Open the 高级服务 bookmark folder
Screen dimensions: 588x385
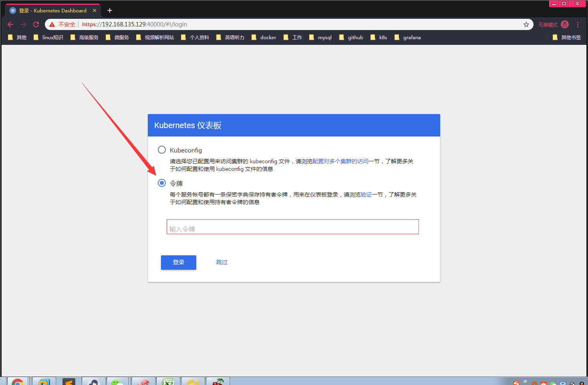pos(84,37)
